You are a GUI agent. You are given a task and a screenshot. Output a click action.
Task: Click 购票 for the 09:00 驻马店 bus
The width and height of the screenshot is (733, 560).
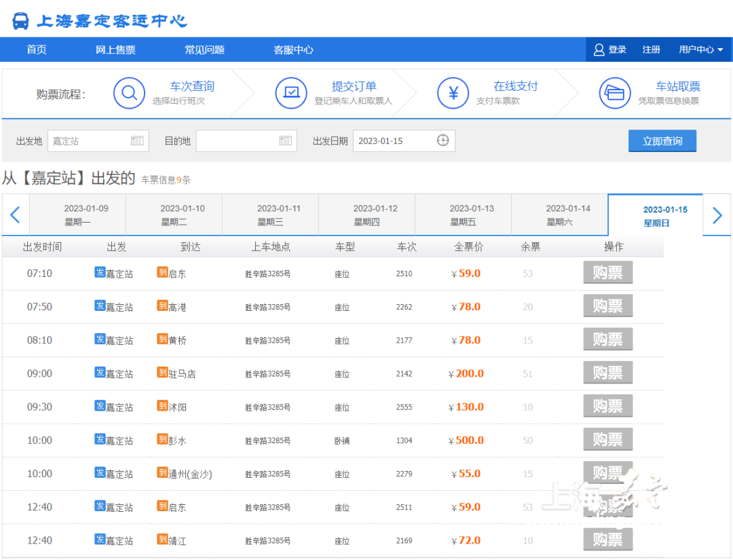[607, 373]
